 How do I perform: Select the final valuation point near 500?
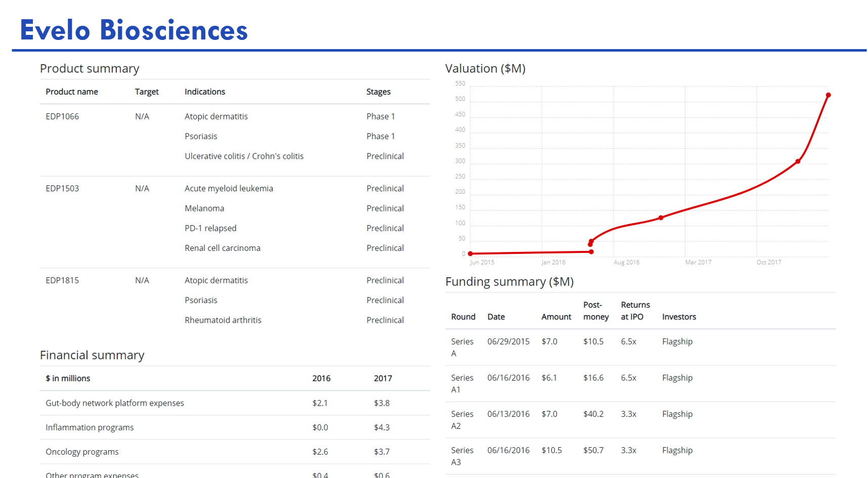click(828, 95)
